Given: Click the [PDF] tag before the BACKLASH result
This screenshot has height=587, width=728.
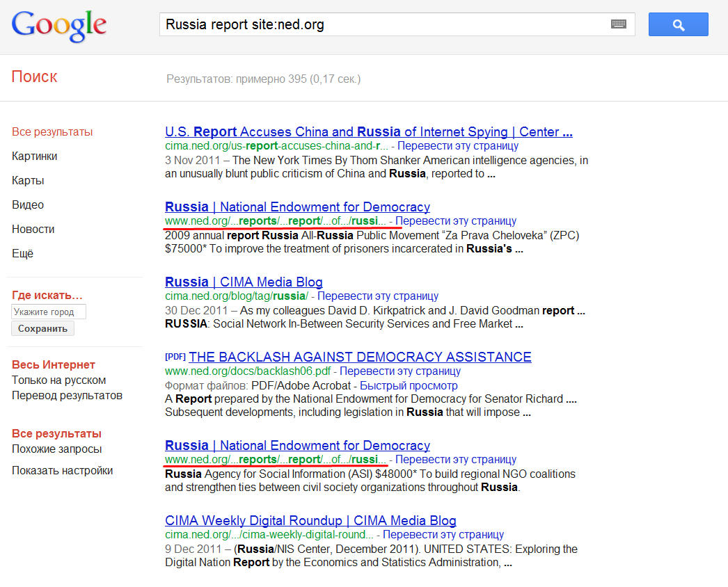Looking at the screenshot, I should (175, 356).
